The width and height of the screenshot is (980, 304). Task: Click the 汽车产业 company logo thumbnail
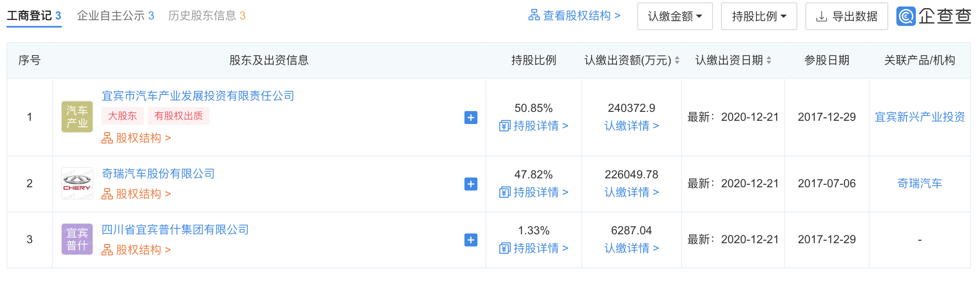tap(77, 117)
